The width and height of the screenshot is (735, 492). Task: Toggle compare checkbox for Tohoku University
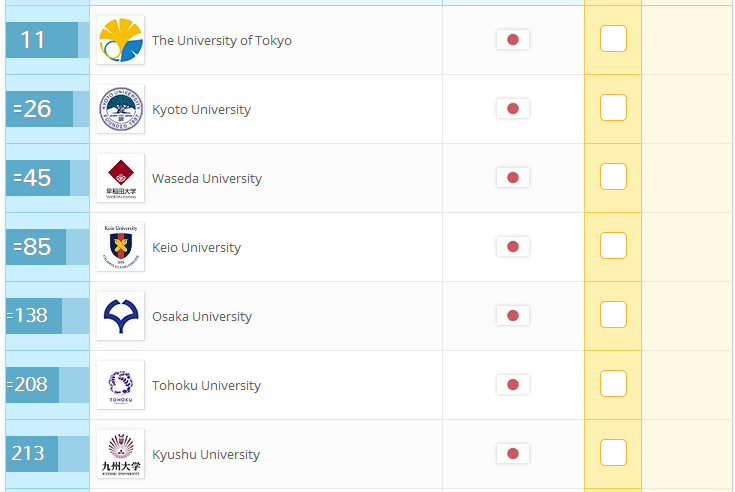pos(613,383)
